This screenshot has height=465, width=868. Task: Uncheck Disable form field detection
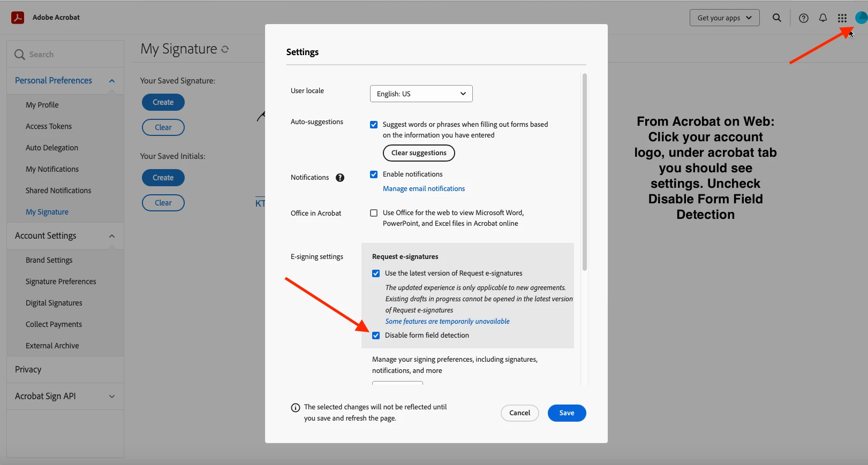tap(376, 336)
